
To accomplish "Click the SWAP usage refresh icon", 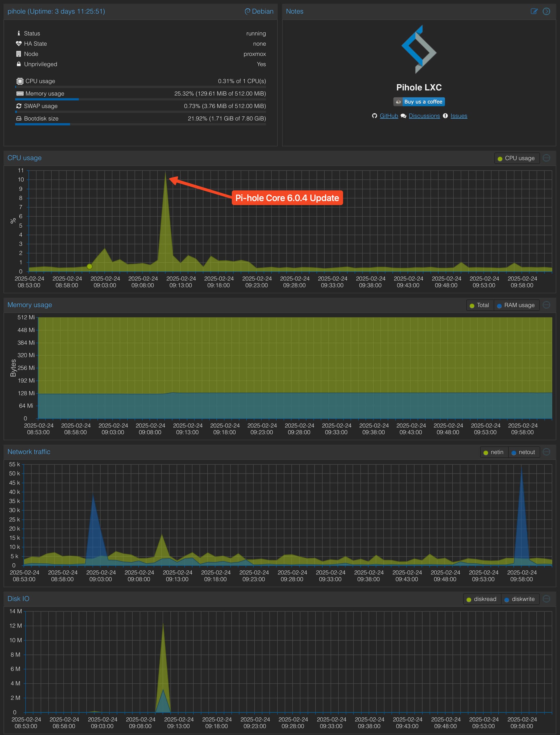I will 19,106.
